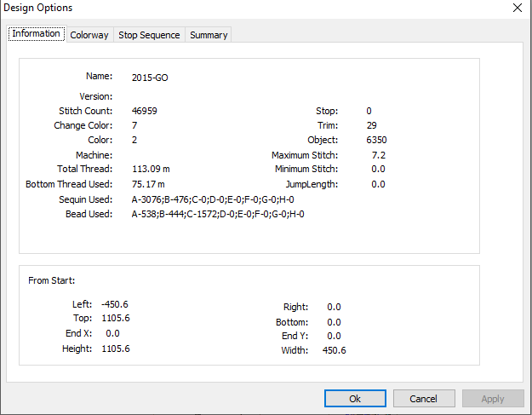
Task: Click the From Start label
Action: pos(52,280)
